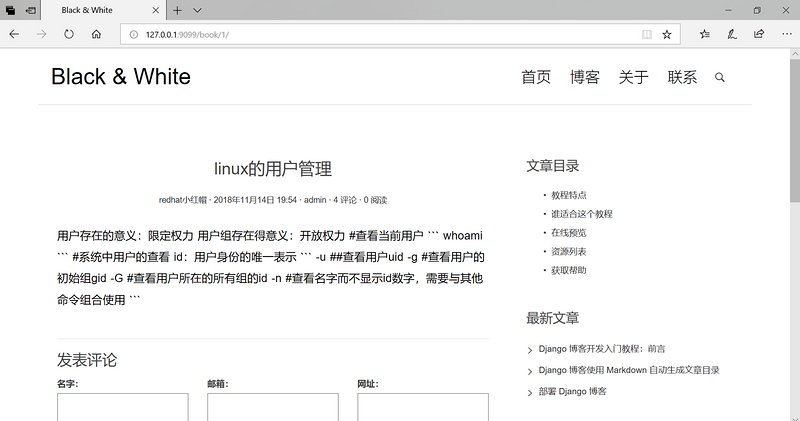Go back with the browser back arrow

click(x=14, y=34)
